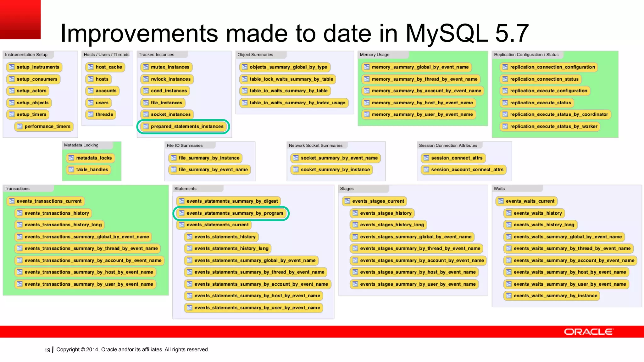Image resolution: width=644 pixels, height=362 pixels.
Task: Select events_stages_summary_by_user_by_event_name label
Action: tap(418, 284)
